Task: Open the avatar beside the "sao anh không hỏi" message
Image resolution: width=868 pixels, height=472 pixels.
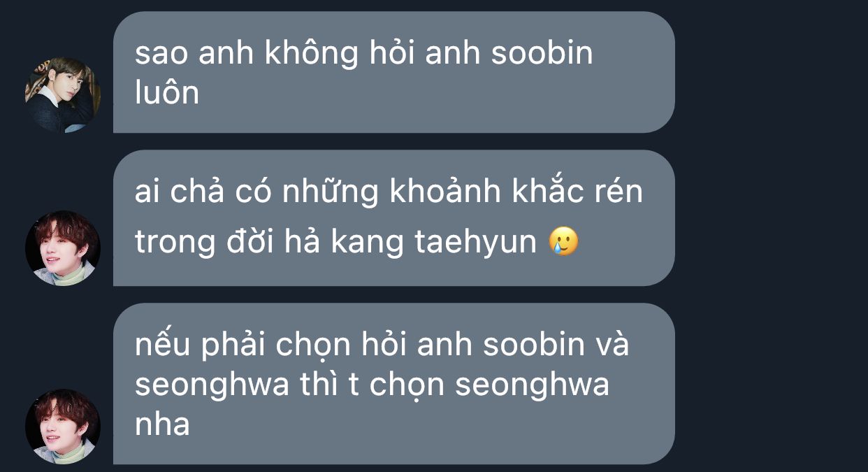Action: tap(63, 95)
